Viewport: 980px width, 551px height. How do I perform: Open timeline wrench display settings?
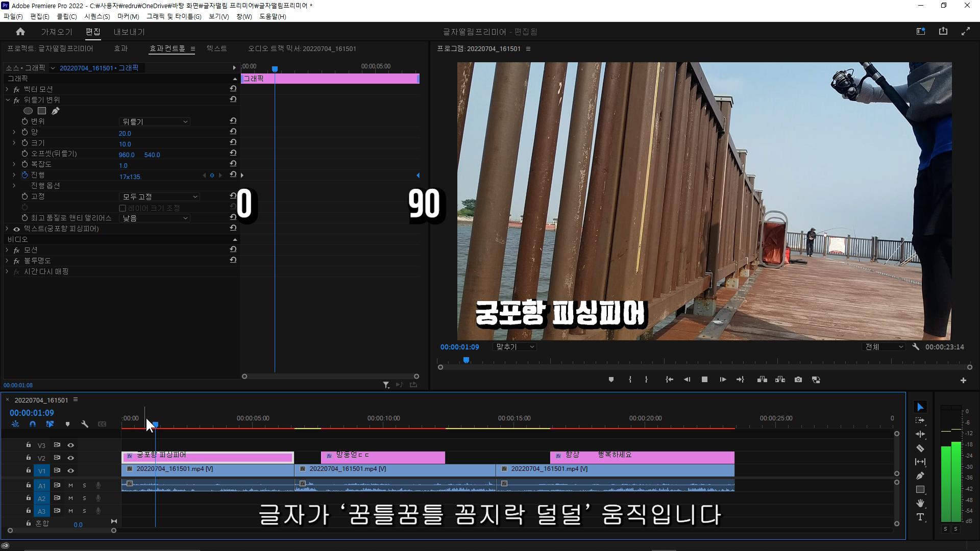85,424
